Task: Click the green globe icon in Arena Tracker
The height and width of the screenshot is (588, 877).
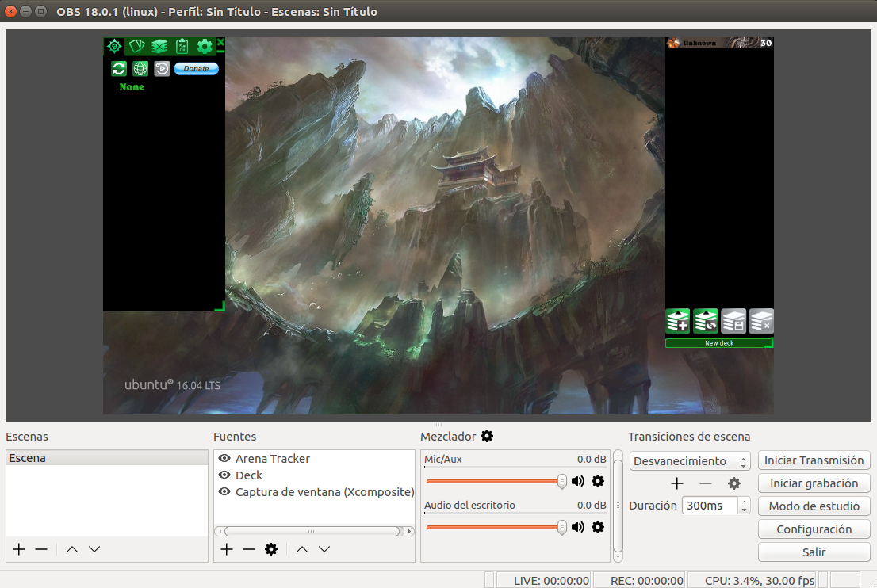Action: [140, 69]
